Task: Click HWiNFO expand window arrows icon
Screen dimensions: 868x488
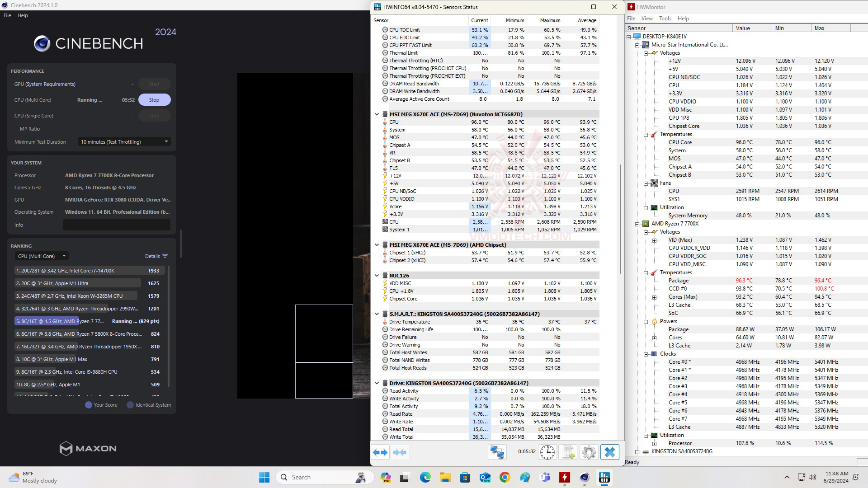Action: tap(380, 452)
